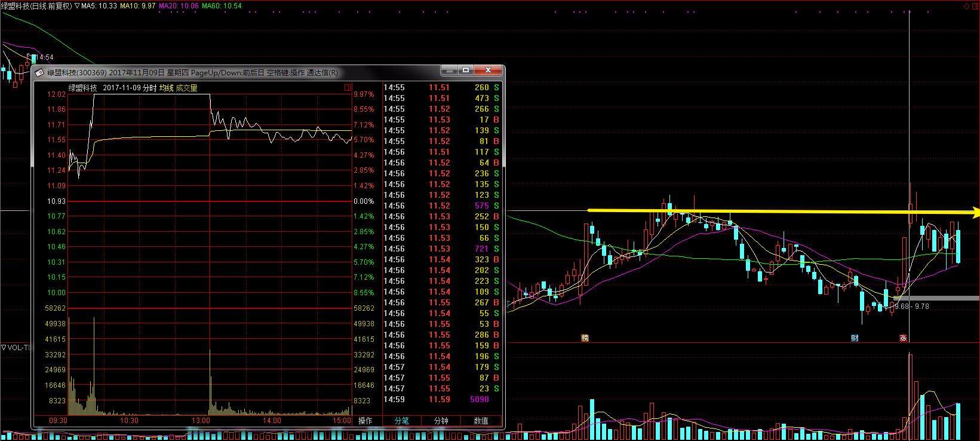Image resolution: width=980 pixels, height=441 pixels.
Task: Click the last 14:59 trade row of 5090
Action: coord(442,399)
